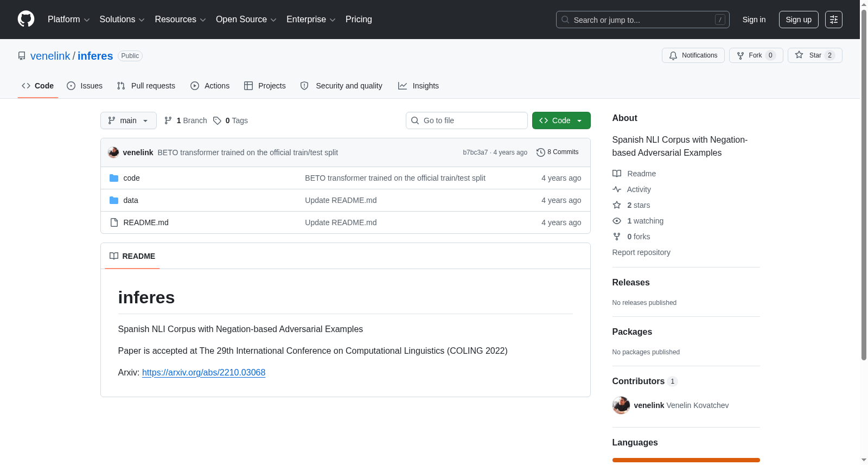The image size is (868, 465).
Task: Open the inferes repository link
Action: pos(95,56)
